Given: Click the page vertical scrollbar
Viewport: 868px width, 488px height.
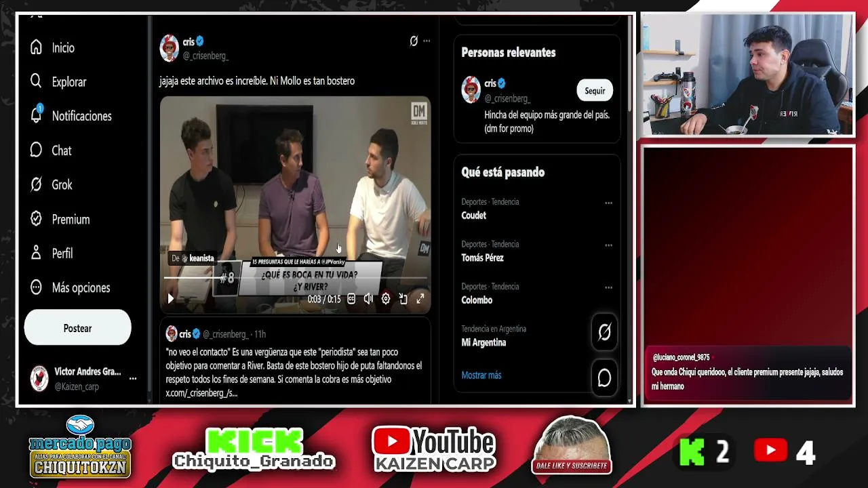Looking at the screenshot, I should pos(631,64).
